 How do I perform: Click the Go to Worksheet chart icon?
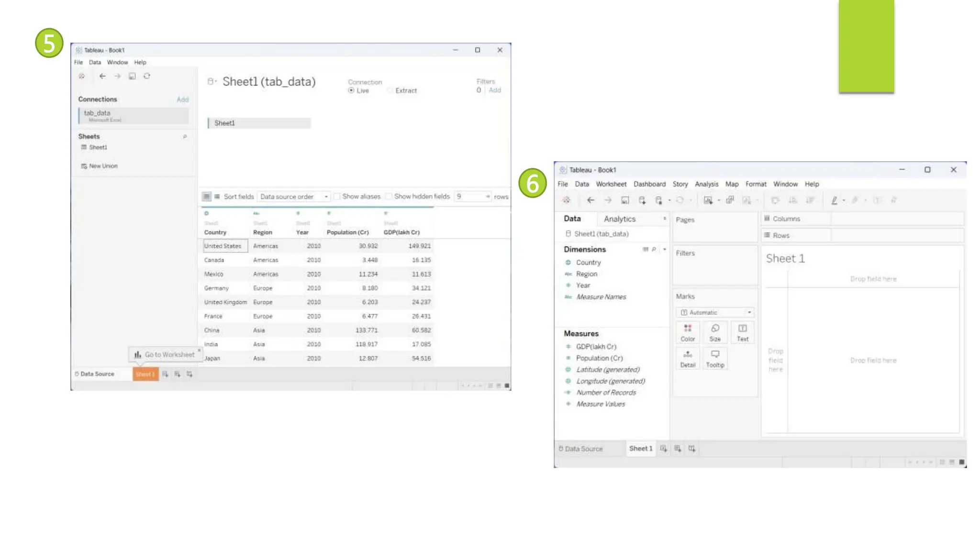tap(138, 354)
